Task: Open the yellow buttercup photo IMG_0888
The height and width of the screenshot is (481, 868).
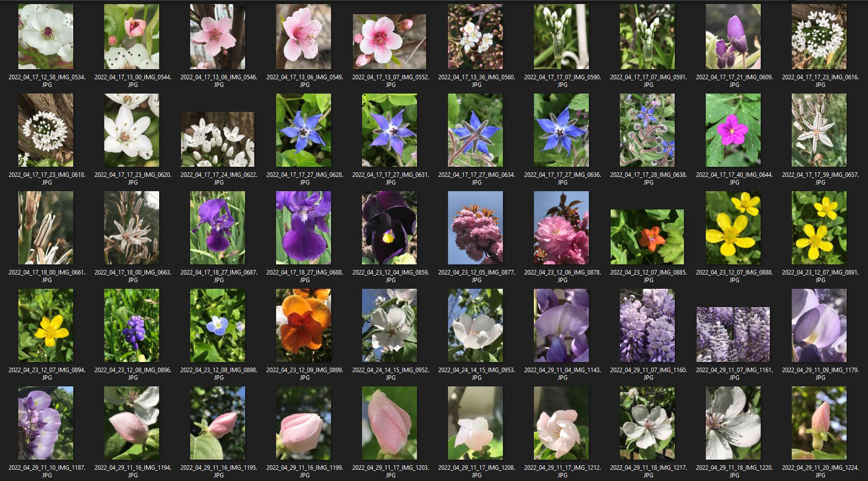Action: (733, 227)
